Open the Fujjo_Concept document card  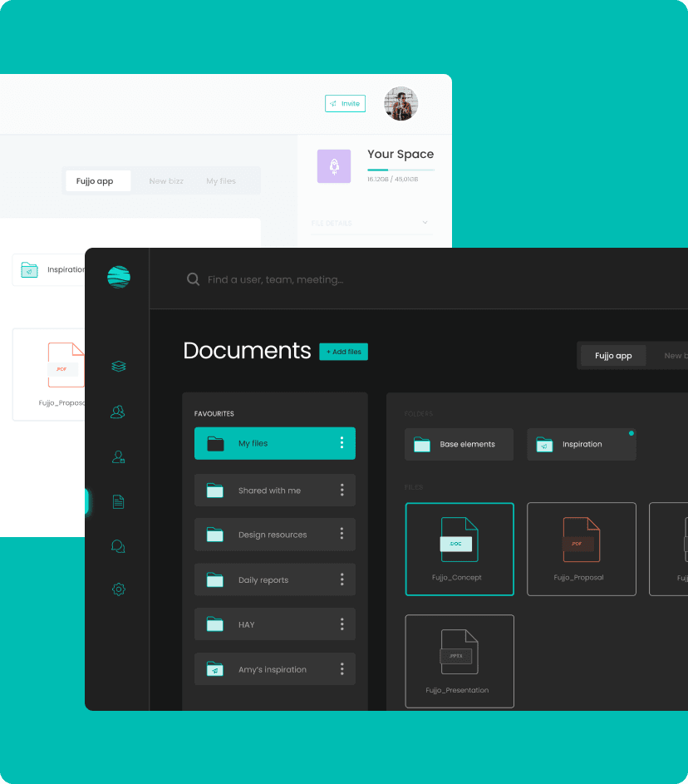[459, 549]
